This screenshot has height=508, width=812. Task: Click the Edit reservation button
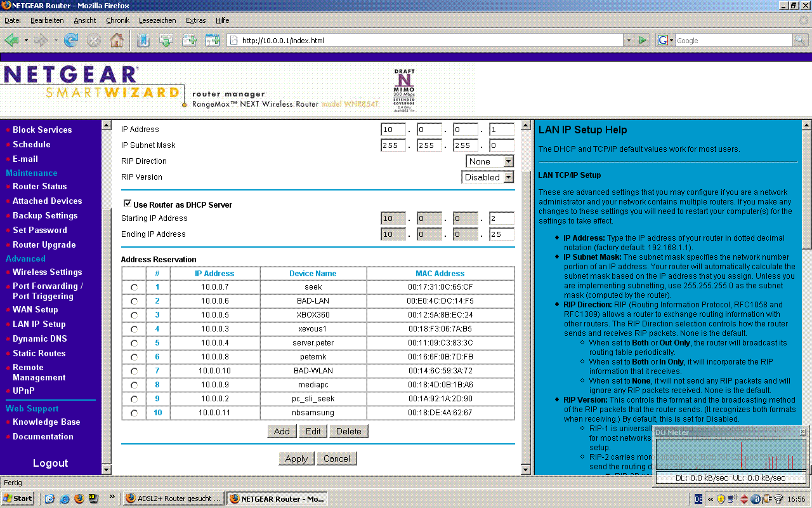[313, 431]
